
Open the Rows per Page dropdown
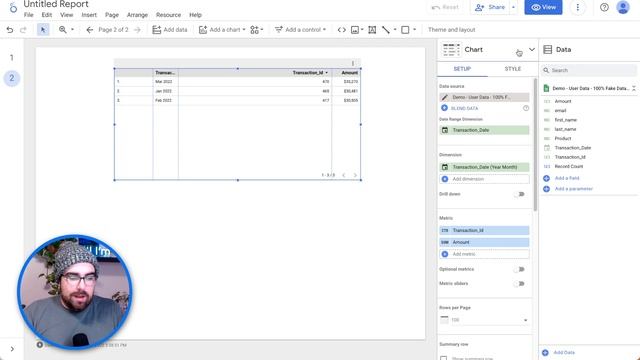point(484,320)
